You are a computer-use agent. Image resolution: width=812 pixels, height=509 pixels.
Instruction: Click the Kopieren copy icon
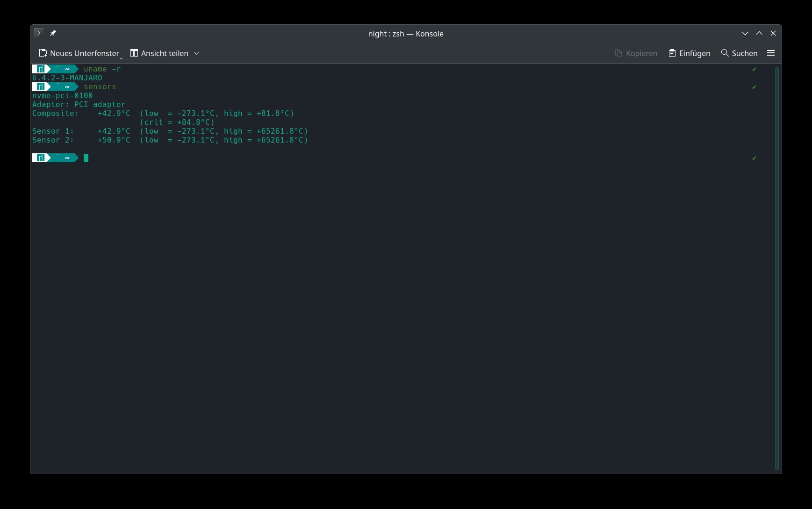pos(618,53)
